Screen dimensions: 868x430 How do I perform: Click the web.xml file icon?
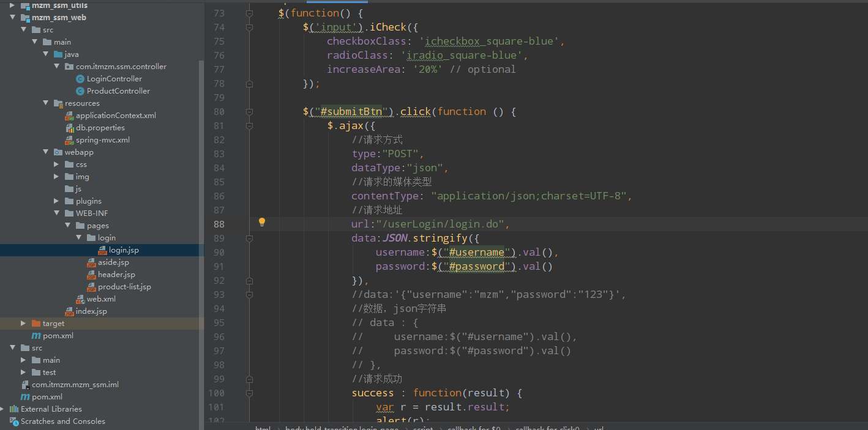(80, 299)
